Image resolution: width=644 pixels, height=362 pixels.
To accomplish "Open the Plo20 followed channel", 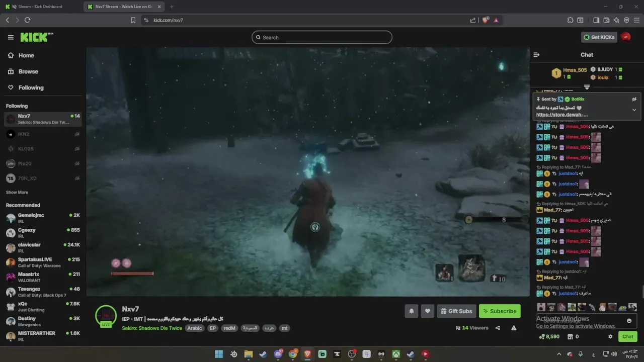I will coord(43,163).
